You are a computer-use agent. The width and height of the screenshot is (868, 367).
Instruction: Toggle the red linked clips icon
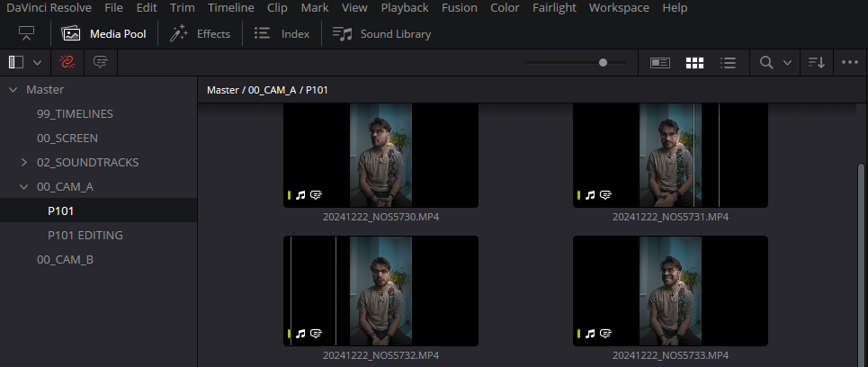pos(67,63)
